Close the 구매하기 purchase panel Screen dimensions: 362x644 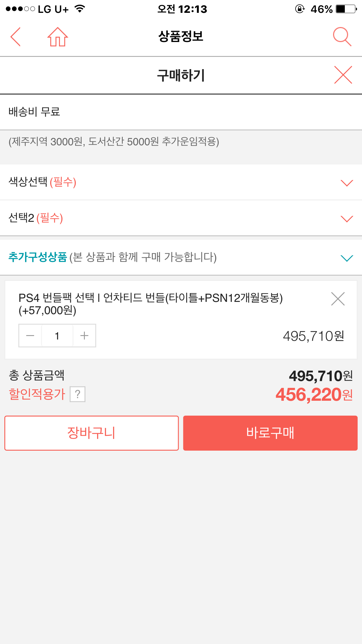point(343,75)
